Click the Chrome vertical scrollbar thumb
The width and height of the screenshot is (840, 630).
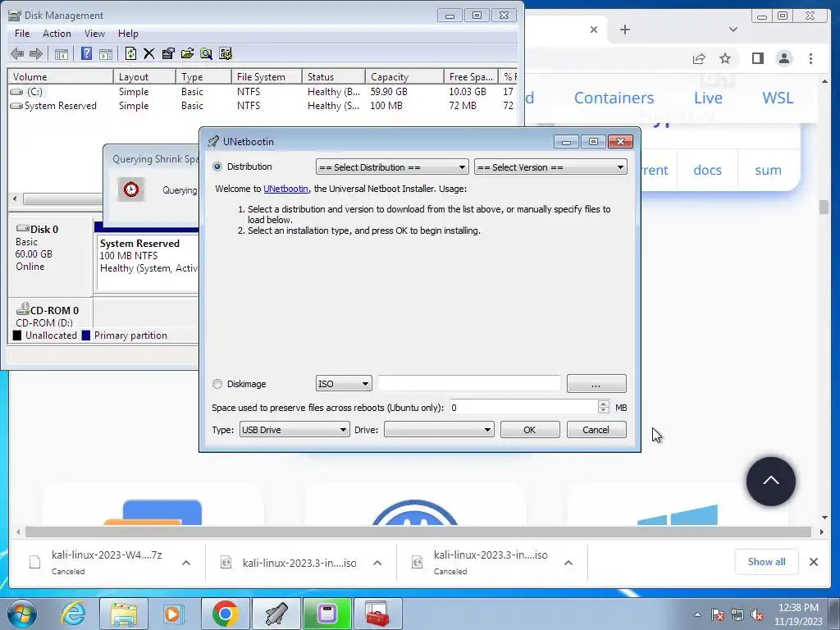tap(824, 207)
